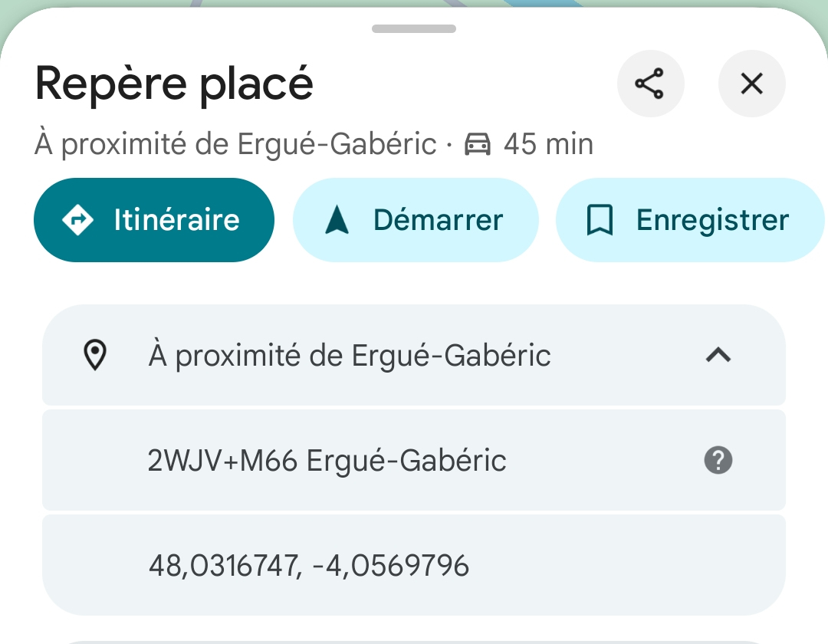The height and width of the screenshot is (644, 828).
Task: Close the Repère placé panel
Action: click(x=751, y=84)
